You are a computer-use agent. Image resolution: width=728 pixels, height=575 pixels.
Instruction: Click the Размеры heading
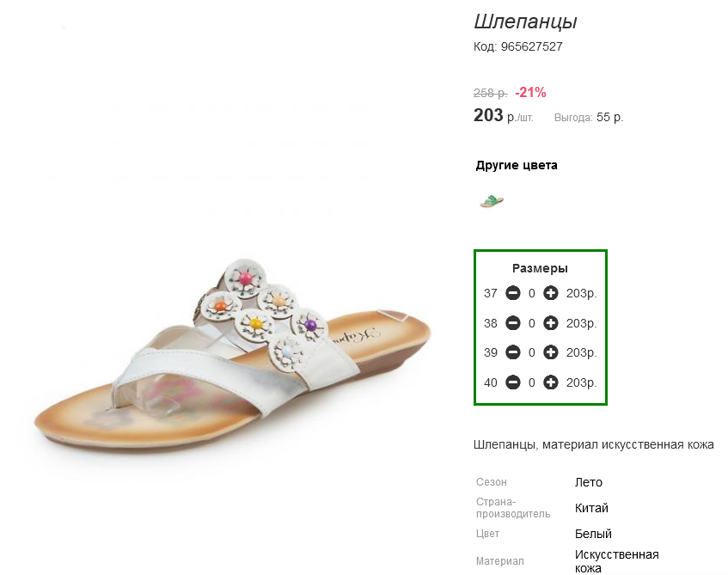pos(540,268)
